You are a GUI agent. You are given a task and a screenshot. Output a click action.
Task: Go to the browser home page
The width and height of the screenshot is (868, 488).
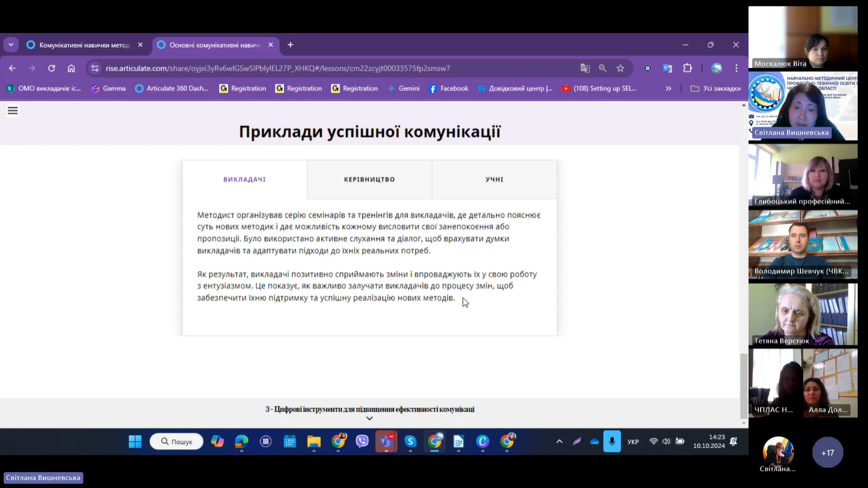click(71, 68)
